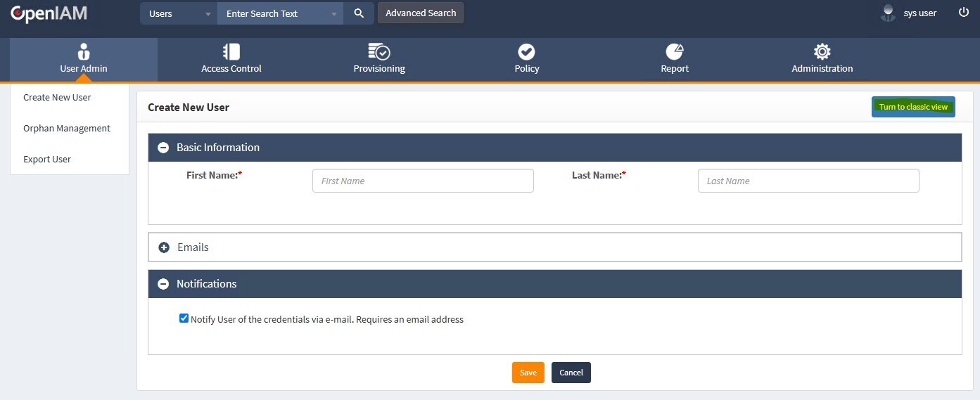This screenshot has width=980, height=400.
Task: Open the Administration menu
Action: (x=822, y=59)
